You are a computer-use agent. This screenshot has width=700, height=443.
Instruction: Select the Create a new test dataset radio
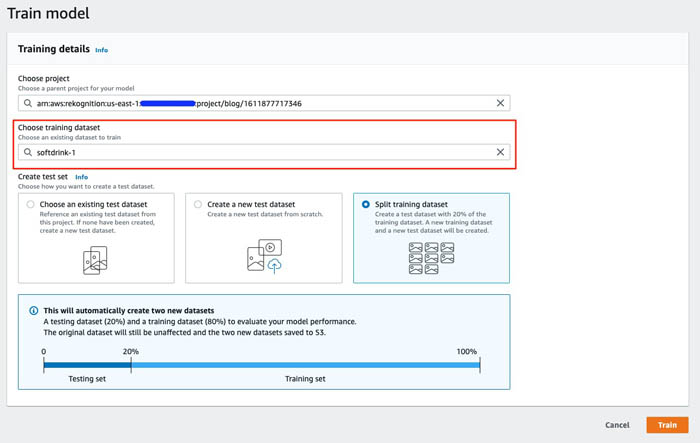point(198,204)
